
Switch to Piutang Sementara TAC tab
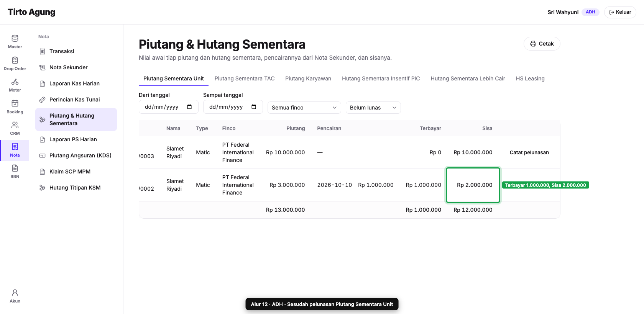coord(245,78)
